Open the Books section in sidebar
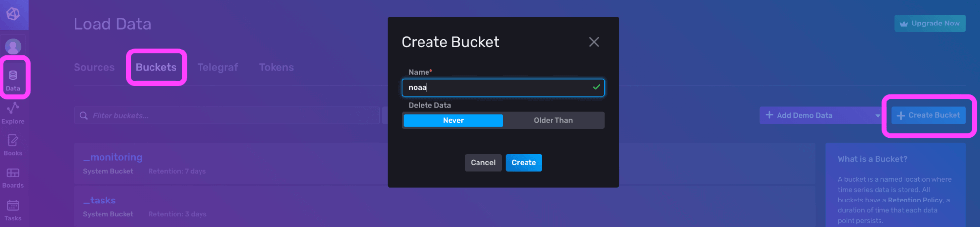This screenshot has height=227, width=980. 13,146
